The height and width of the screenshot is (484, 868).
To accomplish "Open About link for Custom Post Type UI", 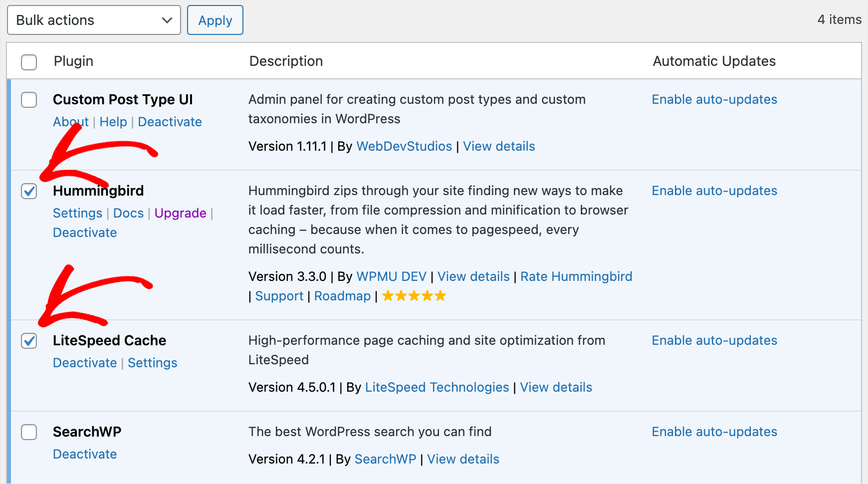I will [71, 122].
